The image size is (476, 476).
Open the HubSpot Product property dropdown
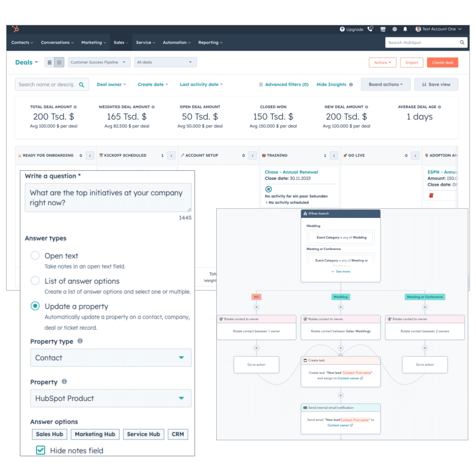point(111,398)
